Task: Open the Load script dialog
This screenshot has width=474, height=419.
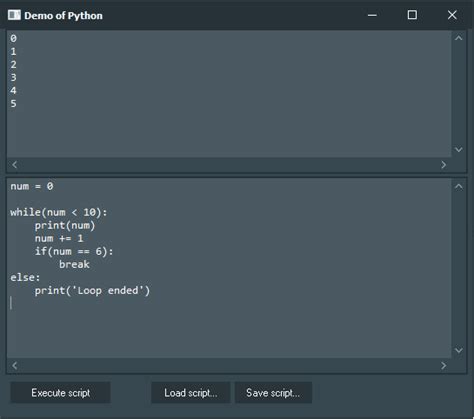Action: coord(190,393)
